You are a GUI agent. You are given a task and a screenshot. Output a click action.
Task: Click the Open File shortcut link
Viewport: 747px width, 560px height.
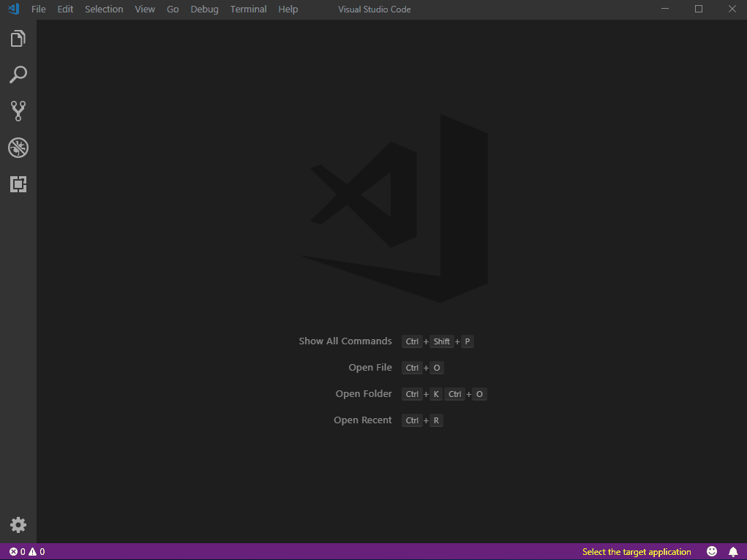(370, 367)
